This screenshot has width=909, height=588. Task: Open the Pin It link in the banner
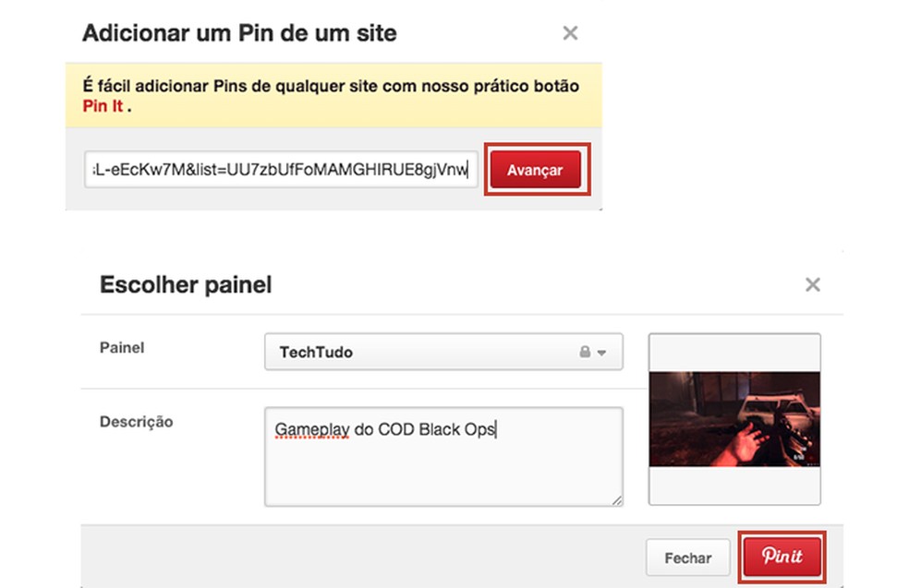coord(103,106)
